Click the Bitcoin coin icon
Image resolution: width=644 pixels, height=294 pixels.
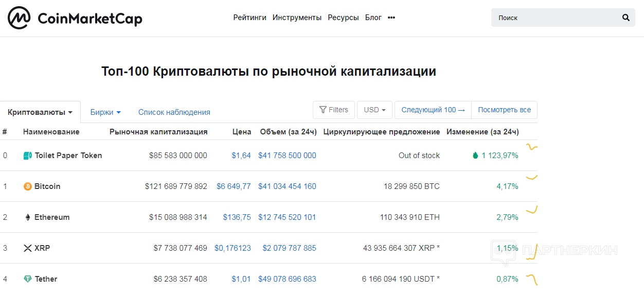click(28, 186)
